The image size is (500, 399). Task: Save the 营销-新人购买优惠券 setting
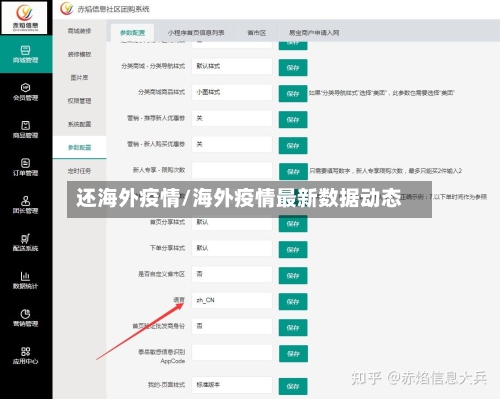click(293, 146)
